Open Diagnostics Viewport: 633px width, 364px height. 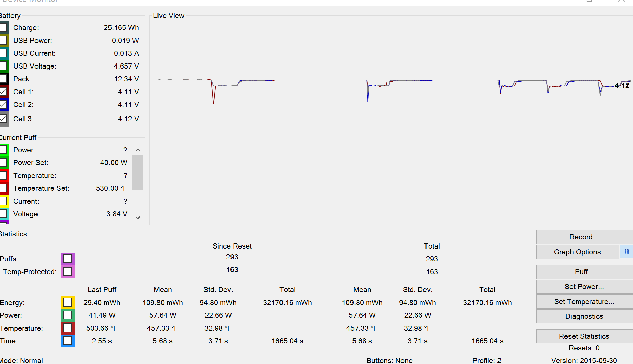(584, 316)
